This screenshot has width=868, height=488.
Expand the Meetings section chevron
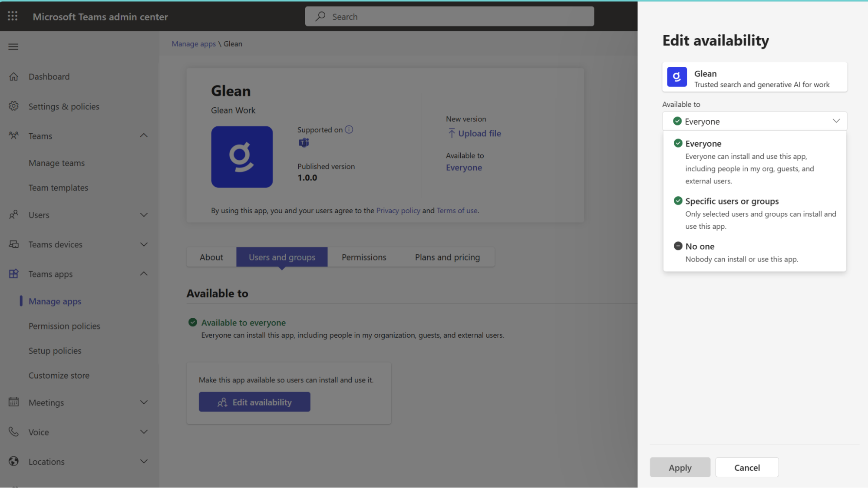[144, 402]
